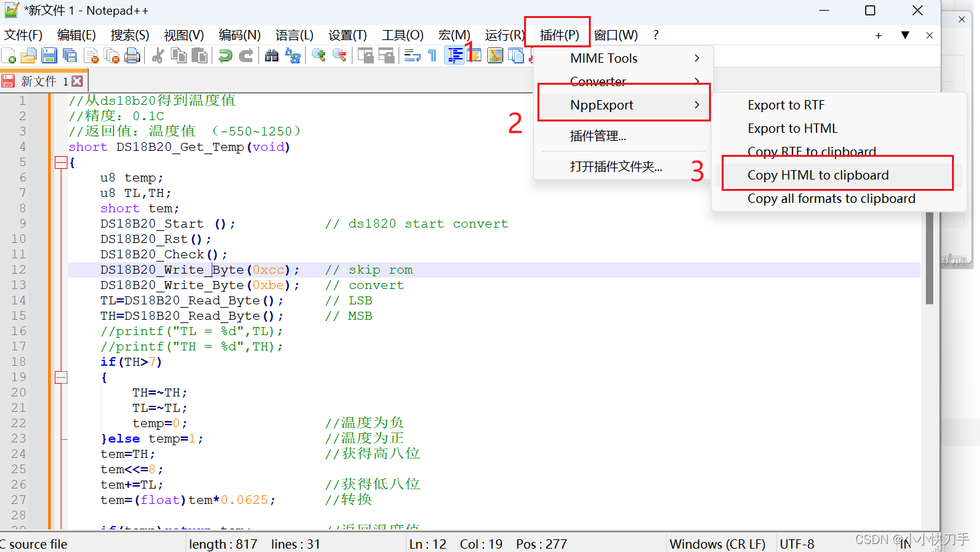The width and height of the screenshot is (980, 552).
Task: Toggle synchronized horizontal scrolling
Action: point(387,55)
